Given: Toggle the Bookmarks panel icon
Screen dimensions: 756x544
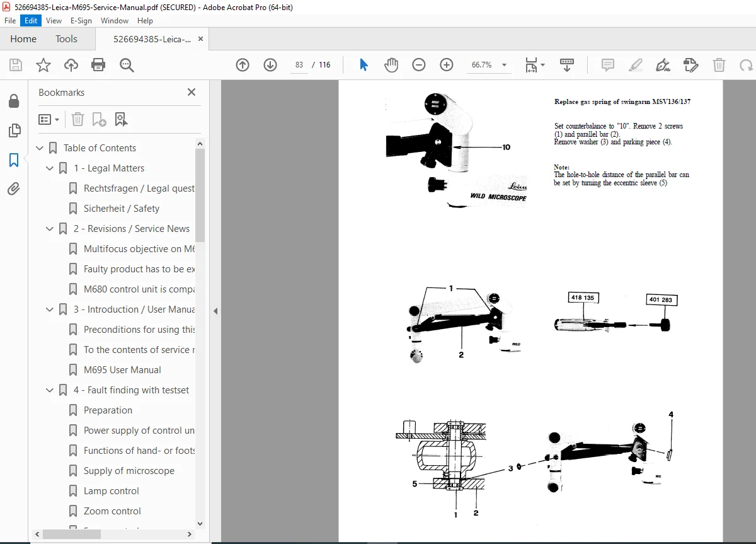Looking at the screenshot, I should pos(14,160).
